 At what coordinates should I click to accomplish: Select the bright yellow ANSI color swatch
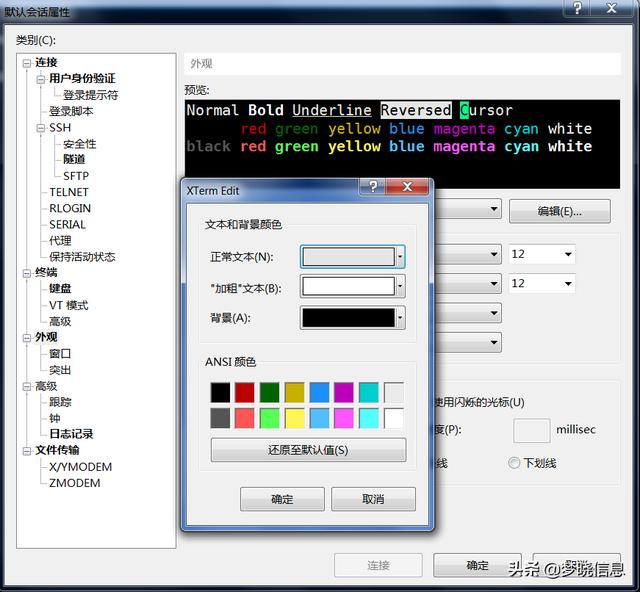[295, 418]
